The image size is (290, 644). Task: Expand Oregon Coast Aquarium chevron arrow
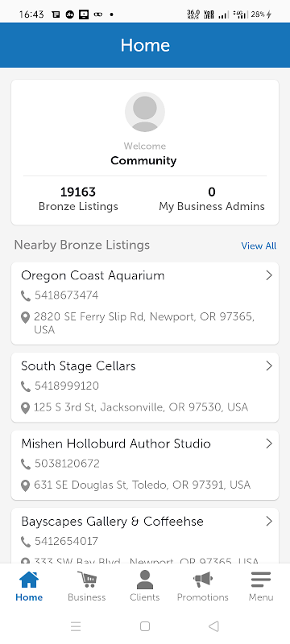269,275
